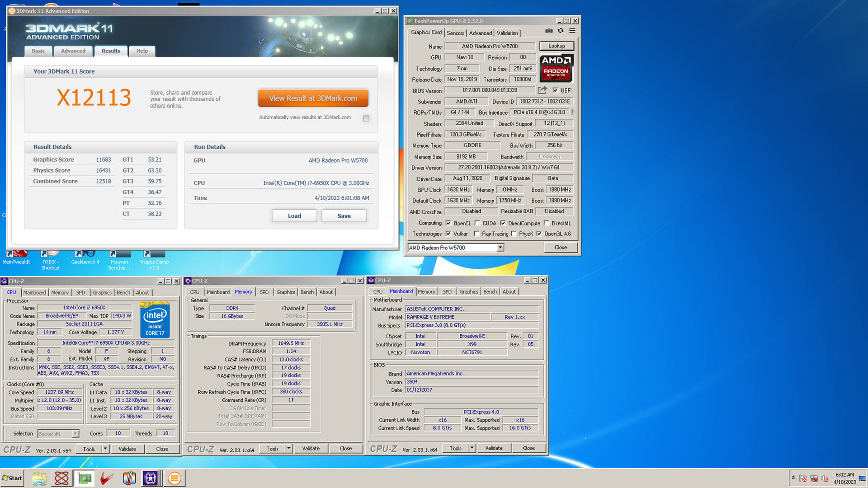Image resolution: width=868 pixels, height=488 pixels.
Task: Switch to the Basic tab in 3DMark 11
Action: [38, 51]
